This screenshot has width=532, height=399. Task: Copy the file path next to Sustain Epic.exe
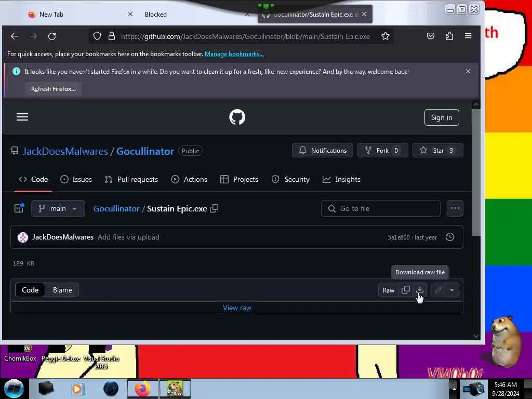[x=214, y=208]
